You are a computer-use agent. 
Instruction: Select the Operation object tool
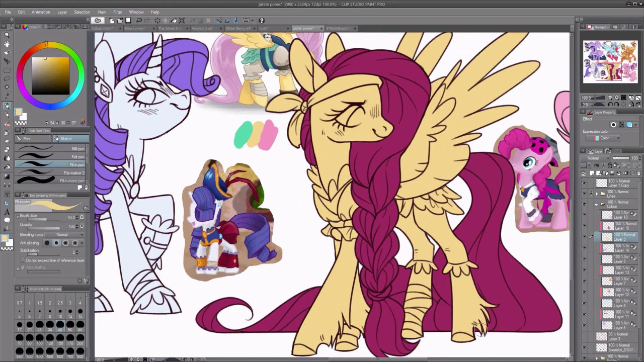7,52
